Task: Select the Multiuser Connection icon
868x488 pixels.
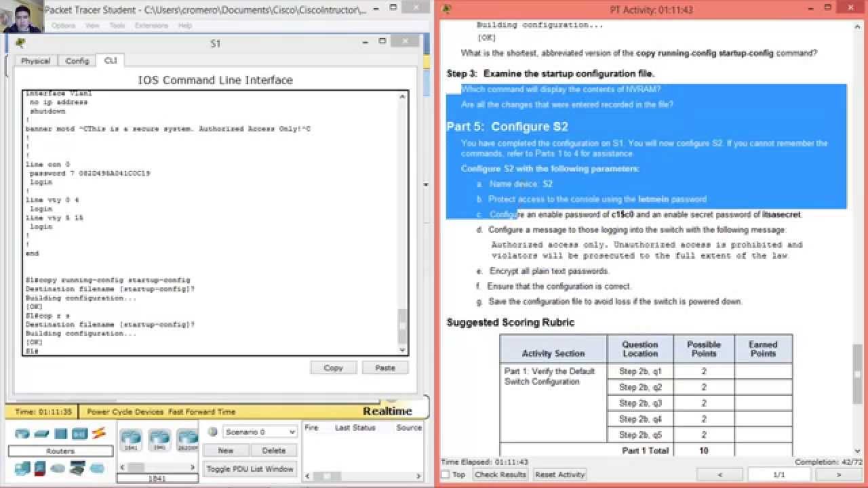Action: [x=97, y=468]
